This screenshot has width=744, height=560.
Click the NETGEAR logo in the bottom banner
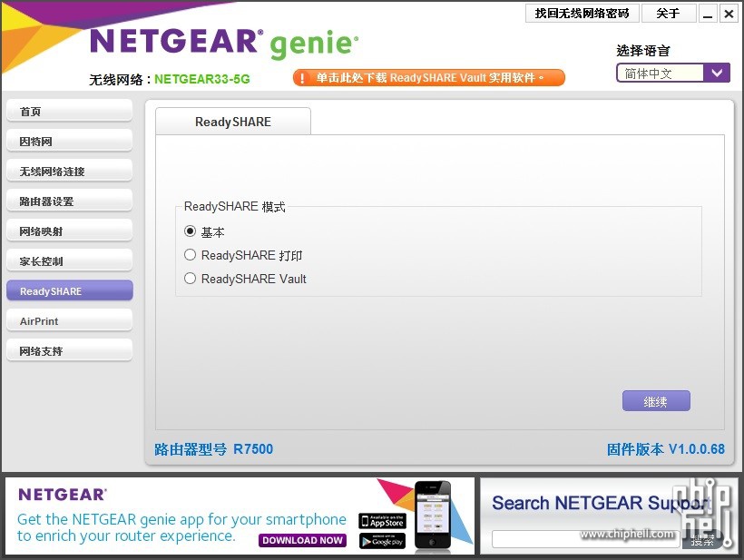tap(63, 495)
